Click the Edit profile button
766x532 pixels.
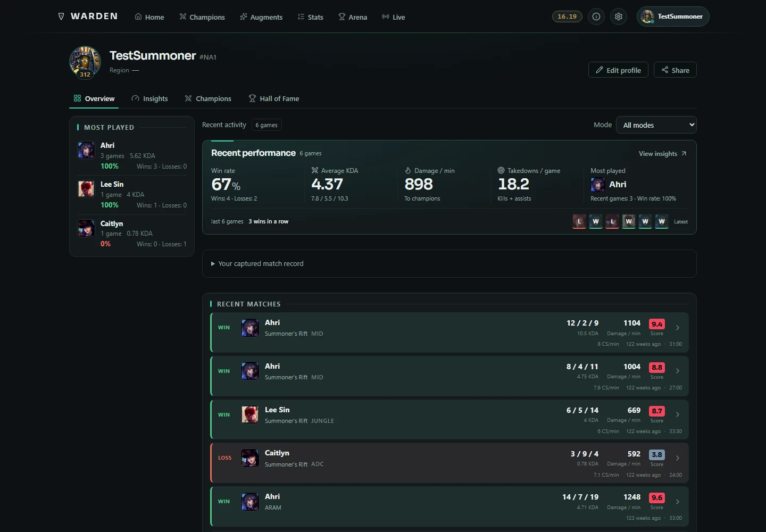click(x=618, y=70)
